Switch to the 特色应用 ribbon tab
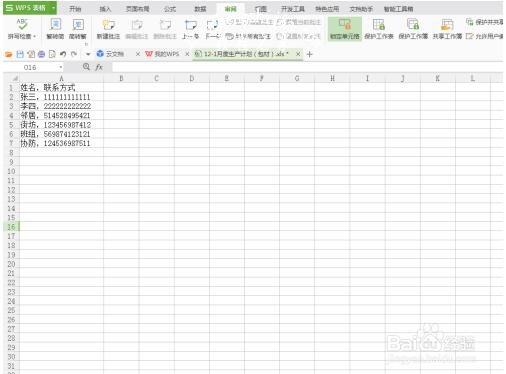The height and width of the screenshot is (374, 506). coord(327,9)
